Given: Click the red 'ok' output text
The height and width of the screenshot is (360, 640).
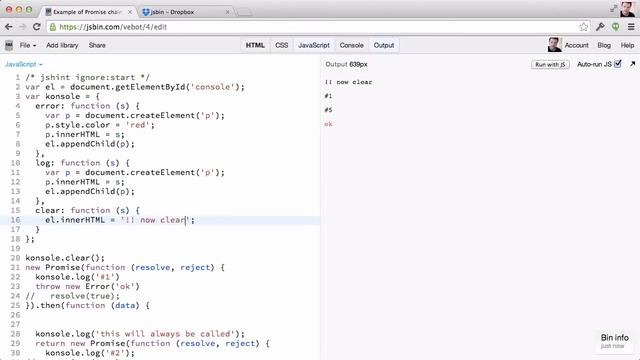Looking at the screenshot, I should tap(329, 124).
